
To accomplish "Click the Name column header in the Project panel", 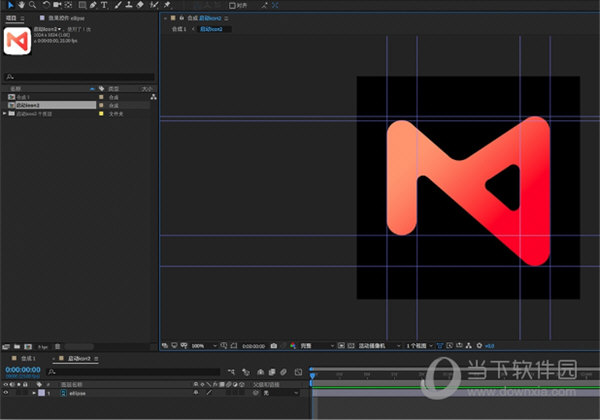I will click(15, 89).
